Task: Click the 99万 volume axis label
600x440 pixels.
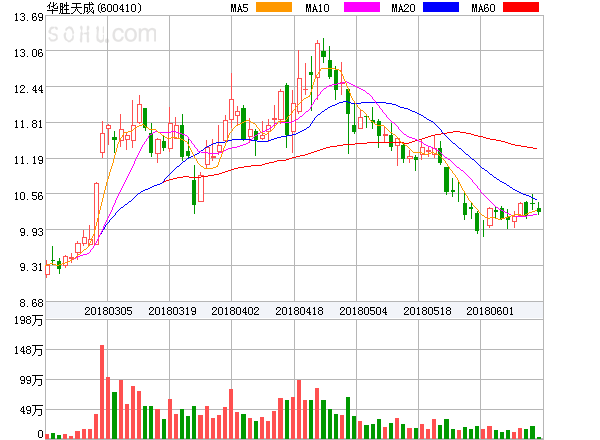Action: [x=32, y=381]
